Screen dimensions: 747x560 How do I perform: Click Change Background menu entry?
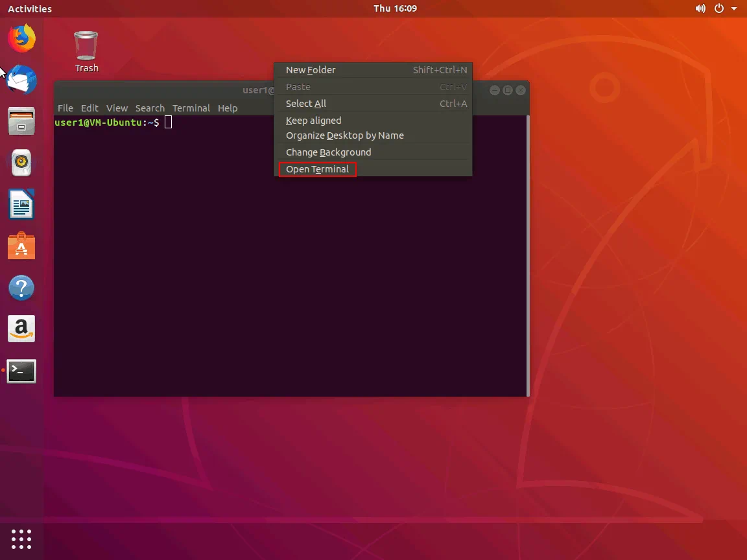click(328, 152)
